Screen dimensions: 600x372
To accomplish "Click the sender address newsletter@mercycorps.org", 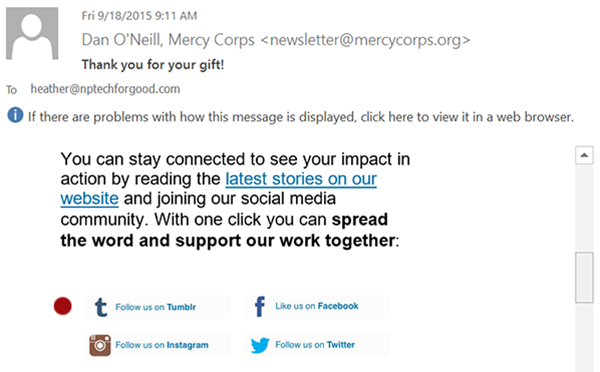I will (x=365, y=39).
